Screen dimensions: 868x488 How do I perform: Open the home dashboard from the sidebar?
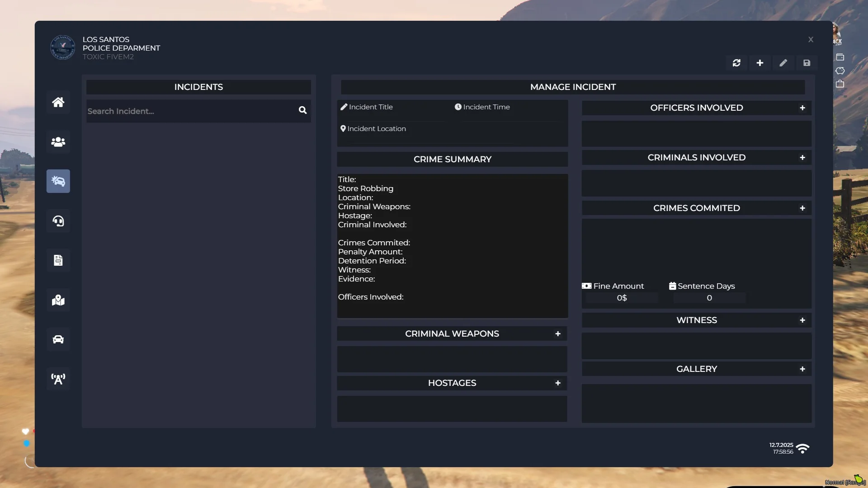pyautogui.click(x=58, y=102)
